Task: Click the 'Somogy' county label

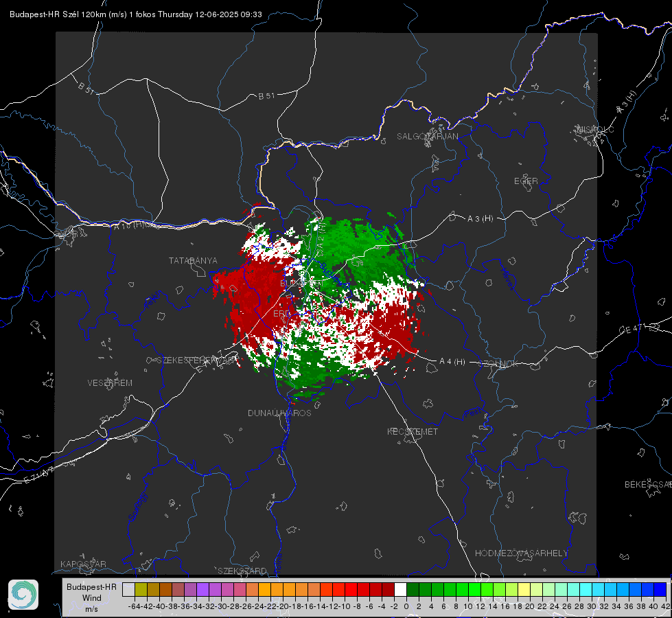Action: 137,507
